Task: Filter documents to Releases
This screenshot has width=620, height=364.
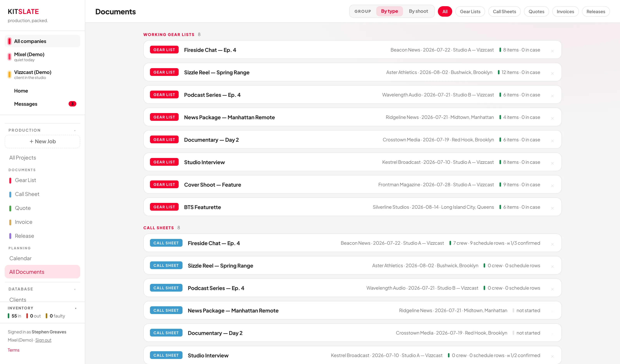Action: pos(596,11)
